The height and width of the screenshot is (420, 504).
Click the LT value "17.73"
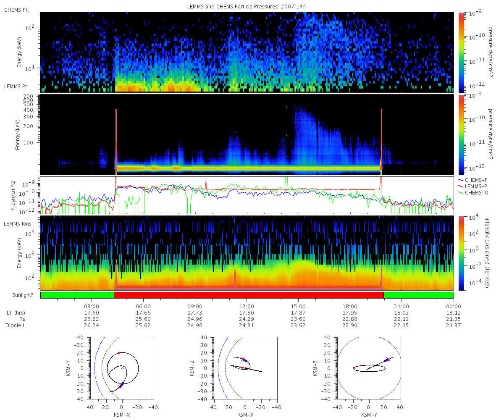click(x=195, y=313)
